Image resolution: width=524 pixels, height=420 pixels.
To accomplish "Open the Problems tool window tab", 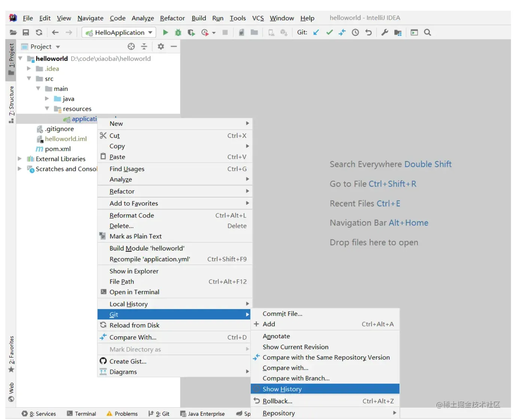I will (122, 414).
